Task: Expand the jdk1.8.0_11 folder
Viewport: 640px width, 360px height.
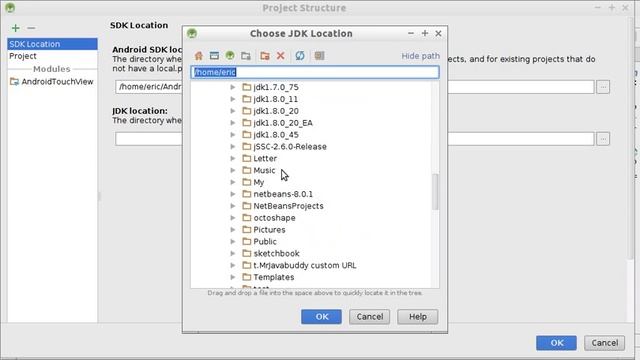Action: click(233, 99)
